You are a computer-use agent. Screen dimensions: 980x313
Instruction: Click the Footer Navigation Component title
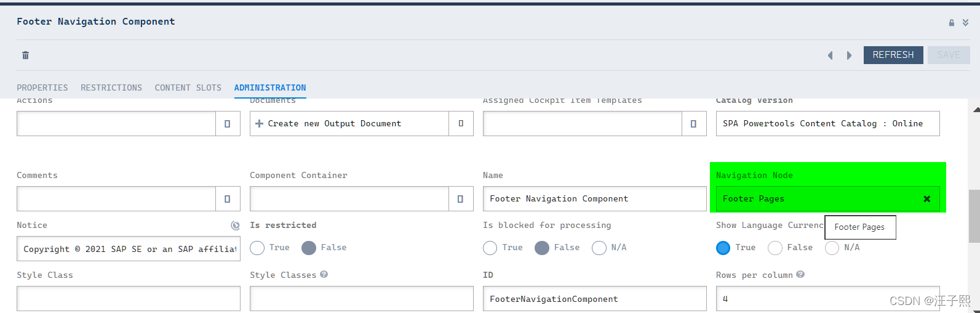coord(96,22)
